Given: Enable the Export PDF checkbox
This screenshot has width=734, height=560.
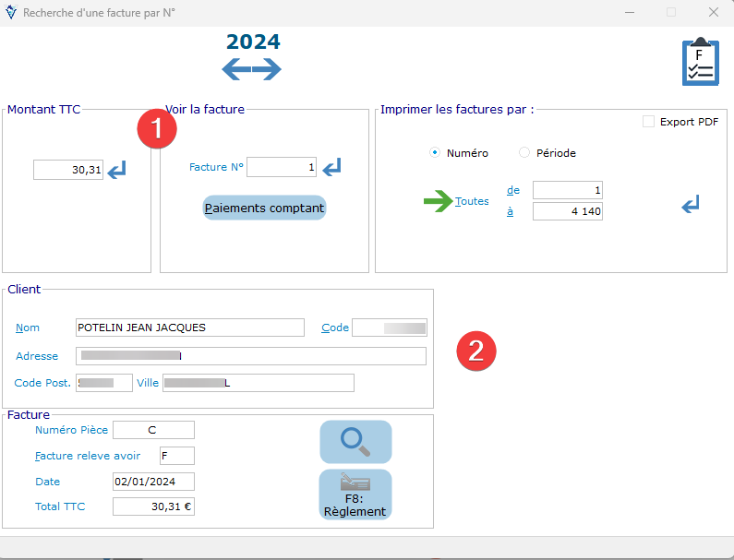Looking at the screenshot, I should click(648, 122).
